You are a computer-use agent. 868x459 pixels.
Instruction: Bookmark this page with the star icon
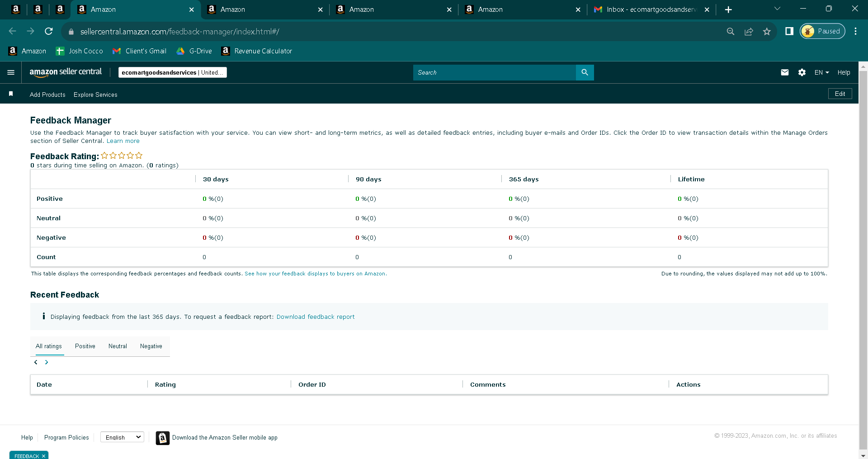click(x=767, y=31)
